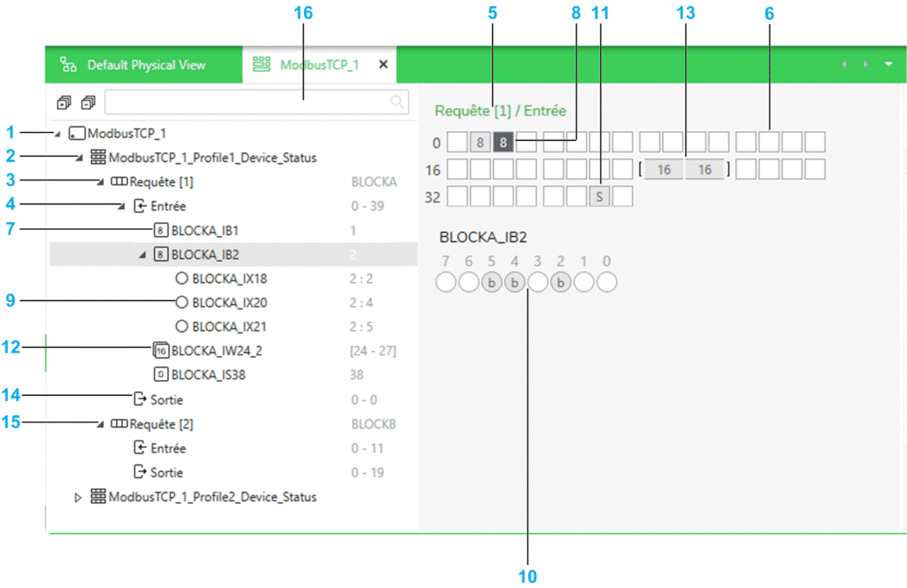Image resolution: width=907 pixels, height=588 pixels.
Task: Click the 8-bit icon of BLOCKA_IB2
Action: click(x=161, y=254)
